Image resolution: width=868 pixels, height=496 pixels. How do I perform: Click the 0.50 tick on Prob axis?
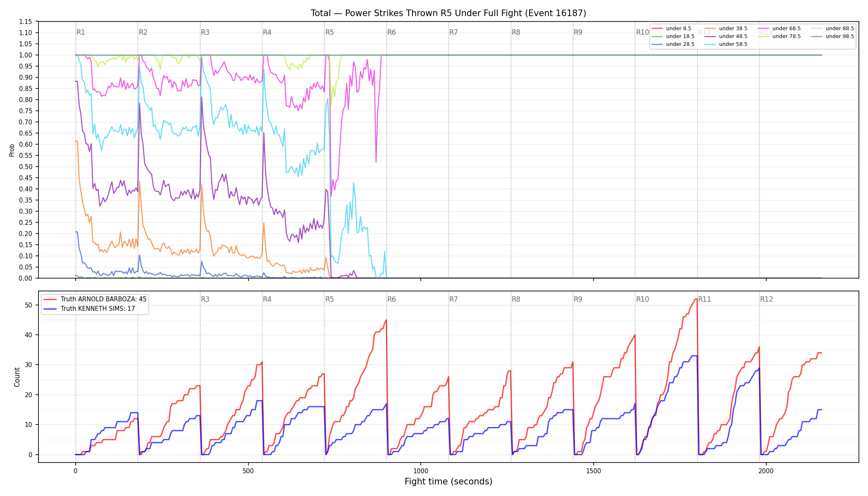click(26, 167)
